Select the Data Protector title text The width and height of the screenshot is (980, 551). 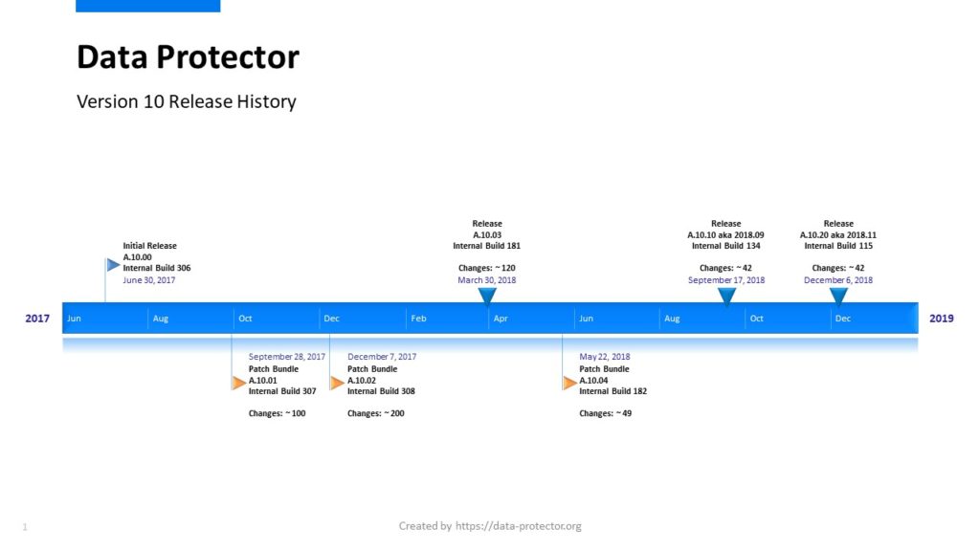(x=188, y=57)
